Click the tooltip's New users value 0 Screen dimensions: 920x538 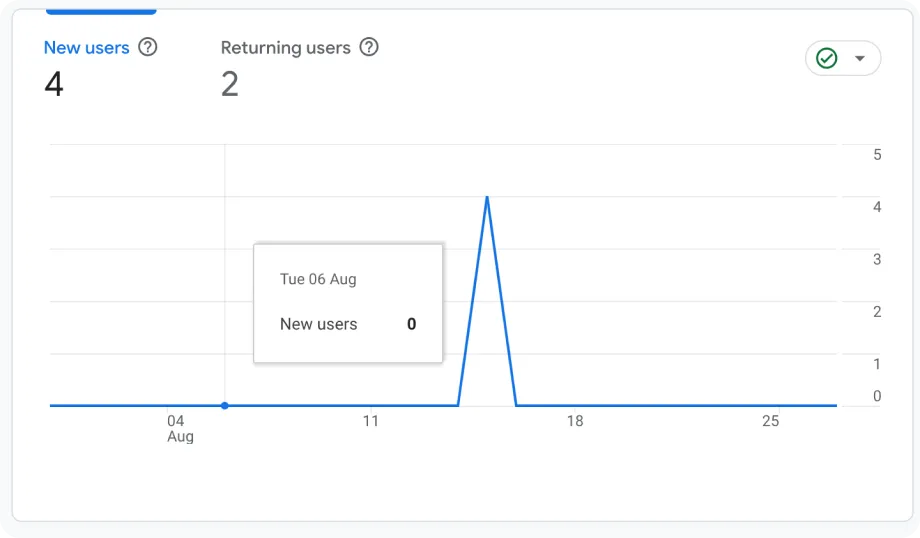click(411, 324)
